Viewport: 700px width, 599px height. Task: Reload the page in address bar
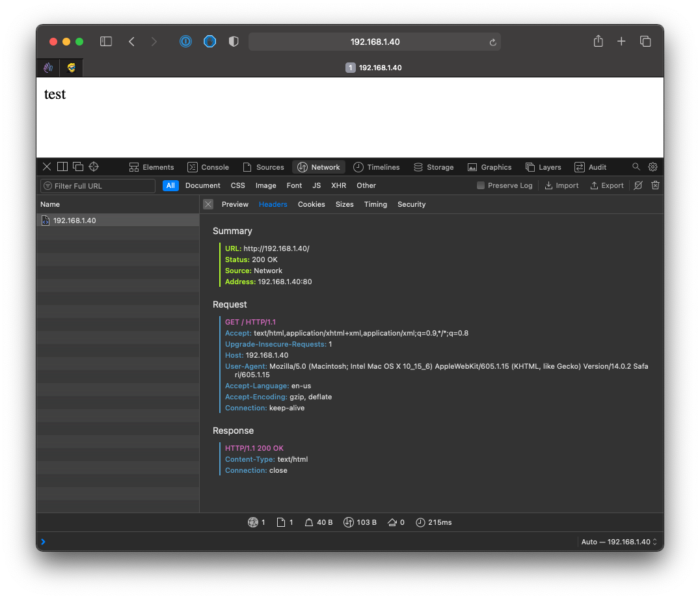492,42
